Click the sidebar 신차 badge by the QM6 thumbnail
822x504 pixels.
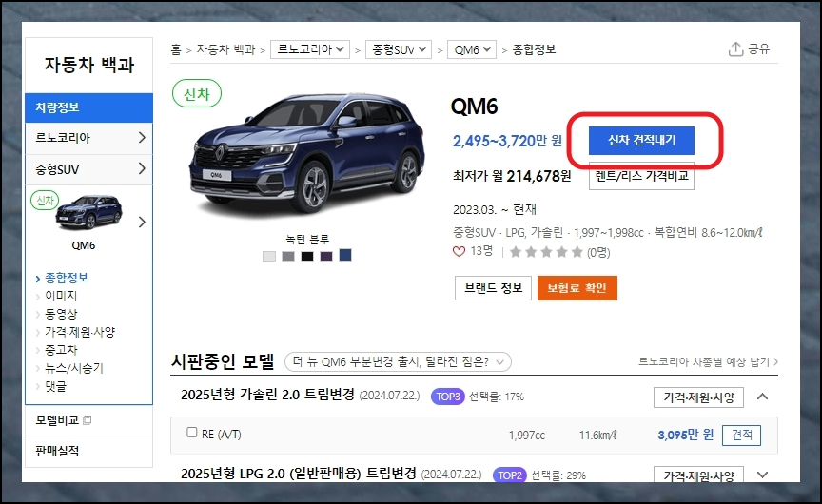45,200
